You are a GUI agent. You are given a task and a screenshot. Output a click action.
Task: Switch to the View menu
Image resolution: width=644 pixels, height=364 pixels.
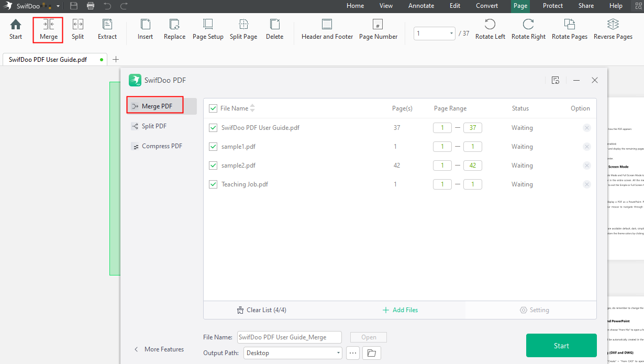[386, 6]
